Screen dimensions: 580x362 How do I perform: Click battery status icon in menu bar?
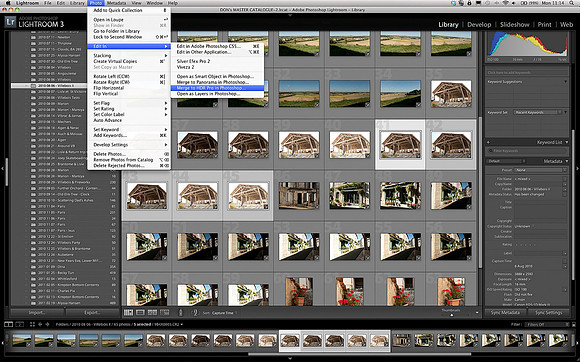[525, 3]
